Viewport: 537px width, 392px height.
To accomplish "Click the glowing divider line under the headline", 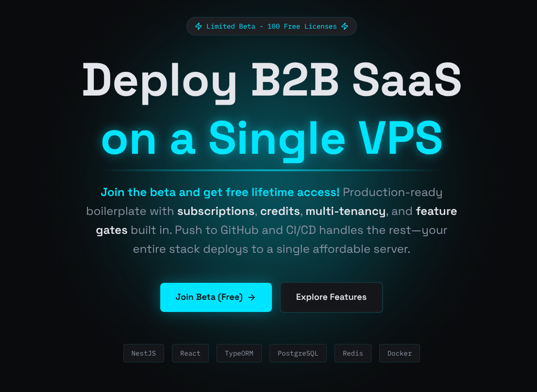I will [x=272, y=170].
